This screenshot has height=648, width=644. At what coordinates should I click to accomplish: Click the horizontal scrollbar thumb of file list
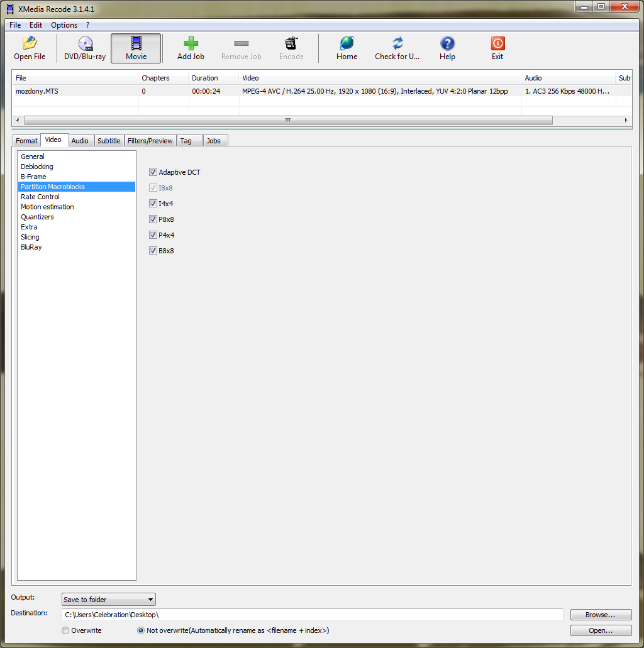point(288,120)
